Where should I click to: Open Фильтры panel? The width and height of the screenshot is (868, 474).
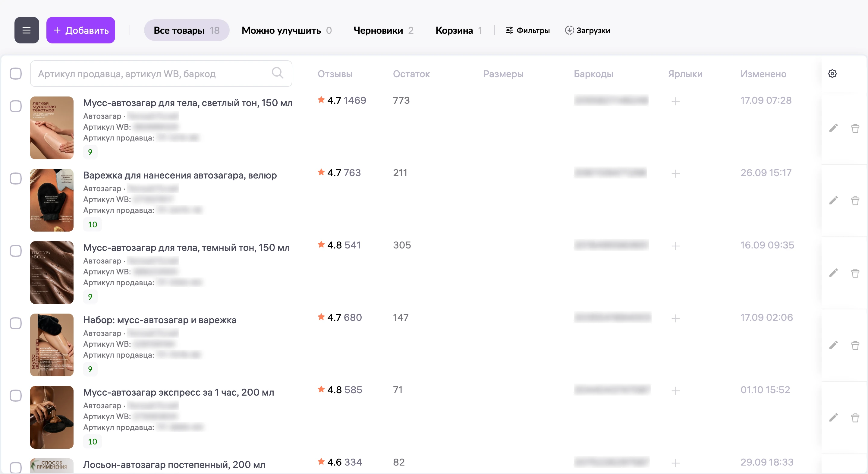pos(528,30)
